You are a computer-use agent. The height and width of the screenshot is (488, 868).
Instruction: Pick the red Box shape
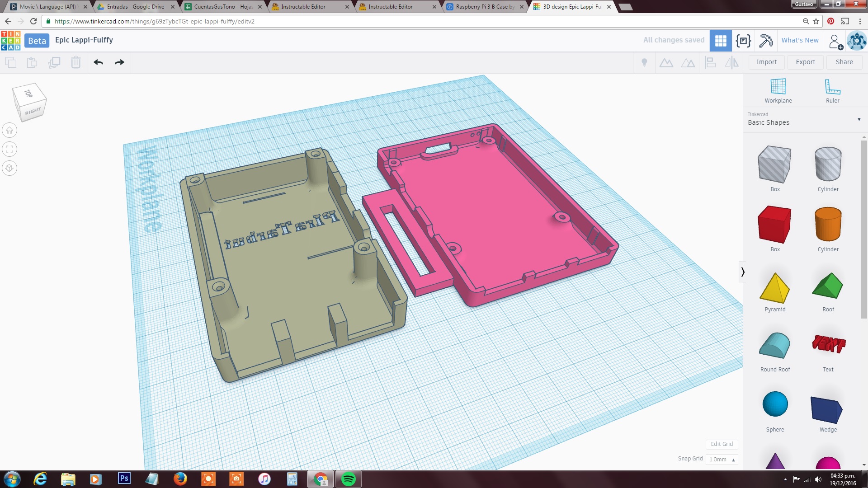click(x=774, y=225)
